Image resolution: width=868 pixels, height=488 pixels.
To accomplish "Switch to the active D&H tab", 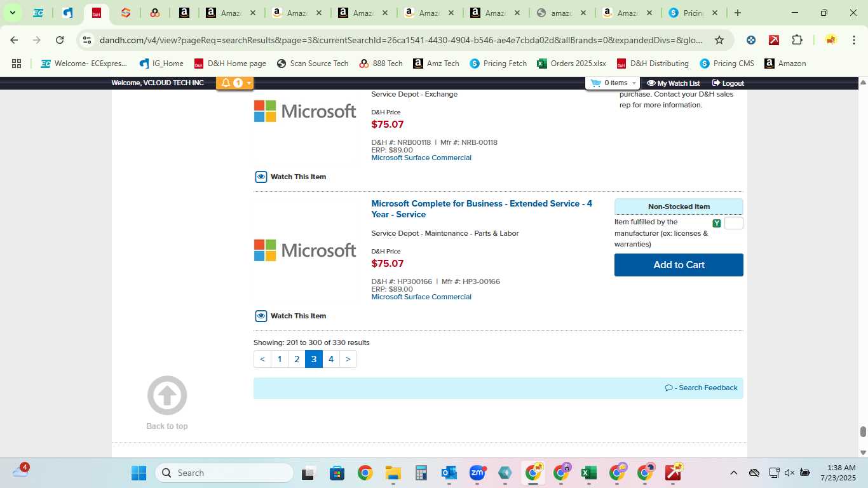I will [x=96, y=13].
